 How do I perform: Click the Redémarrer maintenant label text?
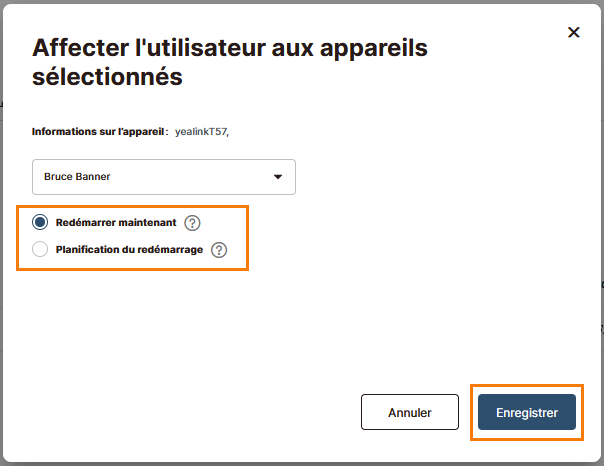(116, 223)
